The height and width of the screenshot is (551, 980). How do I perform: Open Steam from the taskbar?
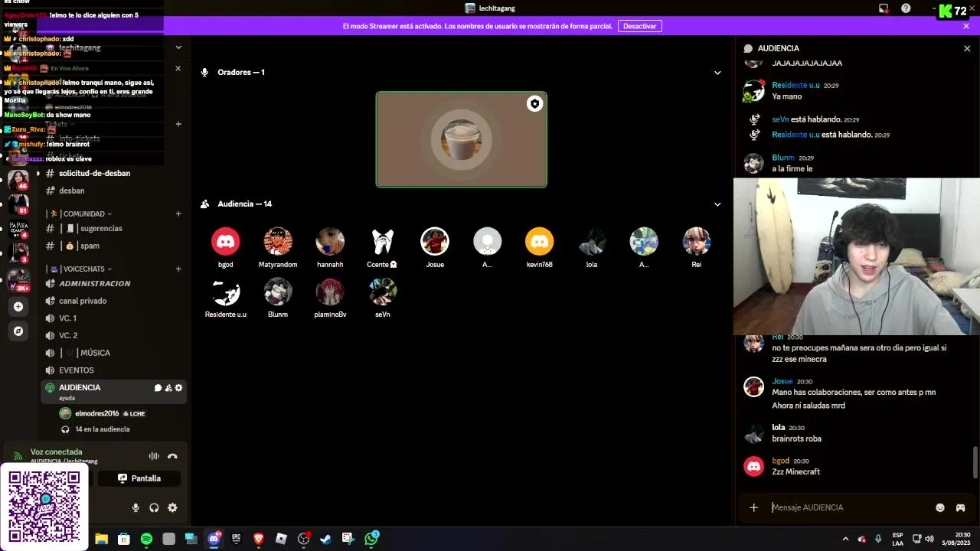(x=325, y=539)
